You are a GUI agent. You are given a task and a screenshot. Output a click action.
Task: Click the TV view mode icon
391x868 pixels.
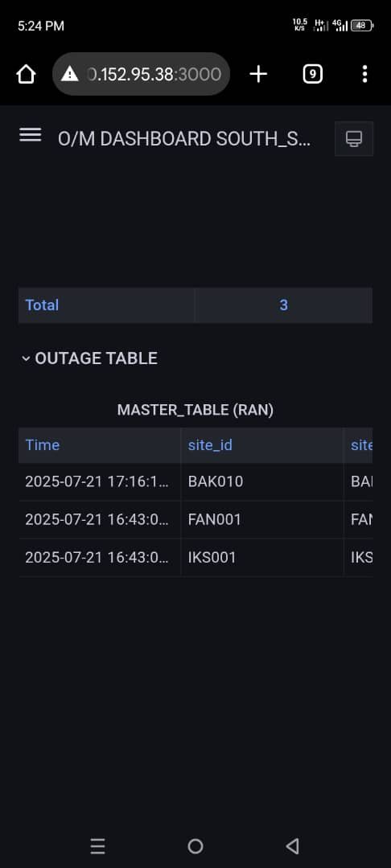pos(354,138)
